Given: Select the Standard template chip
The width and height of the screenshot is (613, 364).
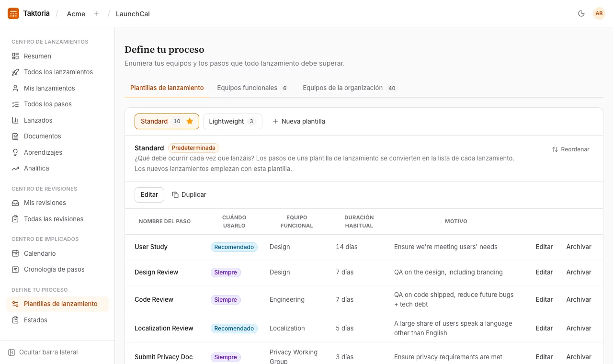Looking at the screenshot, I should (167, 121).
